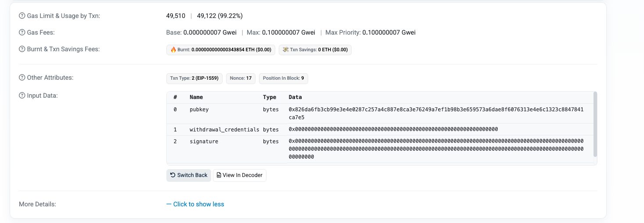Click the Position In Block: 9 badge
Screen dimensions: 644x223
[x=284, y=78]
